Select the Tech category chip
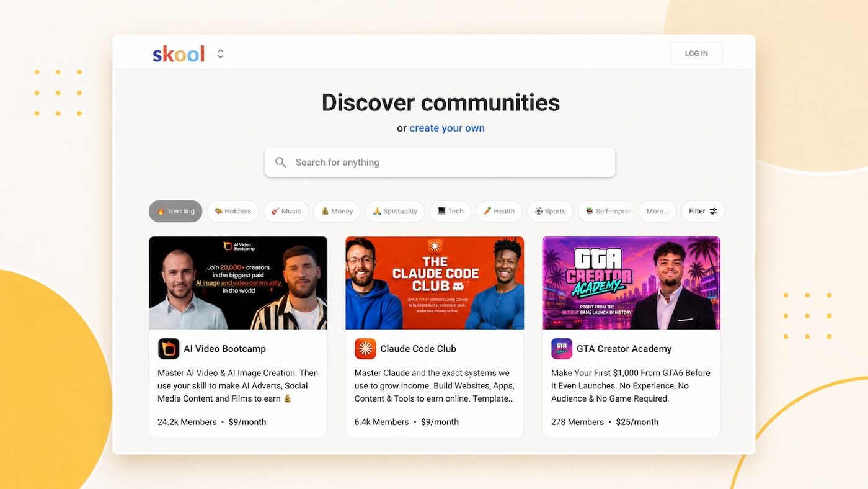Image resolution: width=868 pixels, height=489 pixels. (x=450, y=211)
